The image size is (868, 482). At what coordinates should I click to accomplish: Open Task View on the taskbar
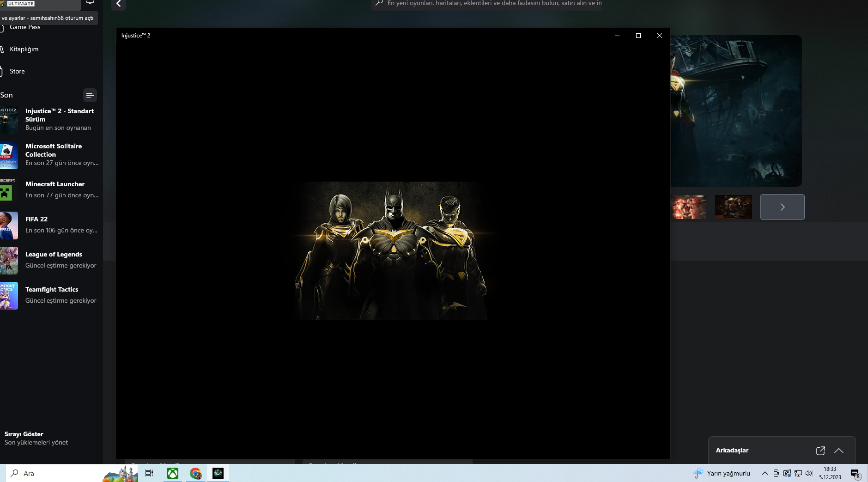point(149,473)
